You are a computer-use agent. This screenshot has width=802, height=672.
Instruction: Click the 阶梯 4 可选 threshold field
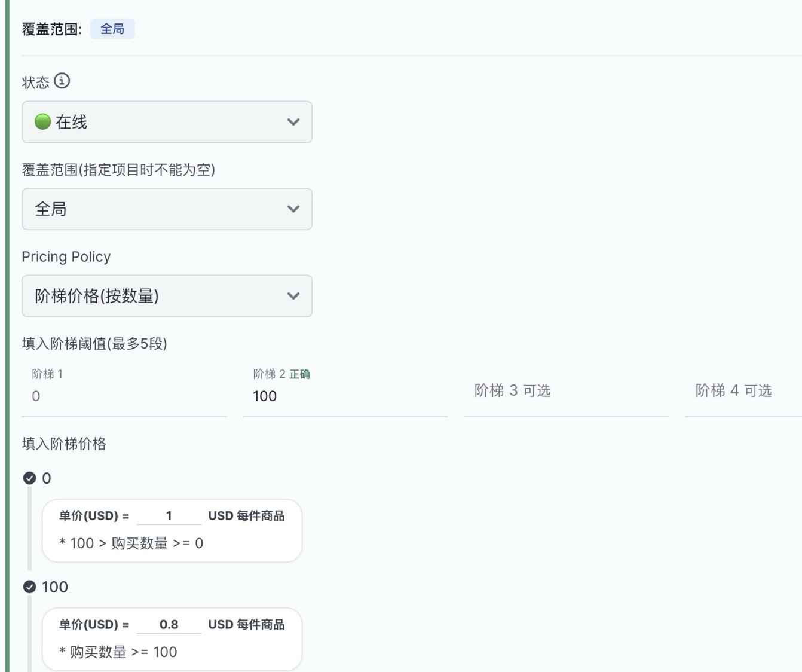743,390
